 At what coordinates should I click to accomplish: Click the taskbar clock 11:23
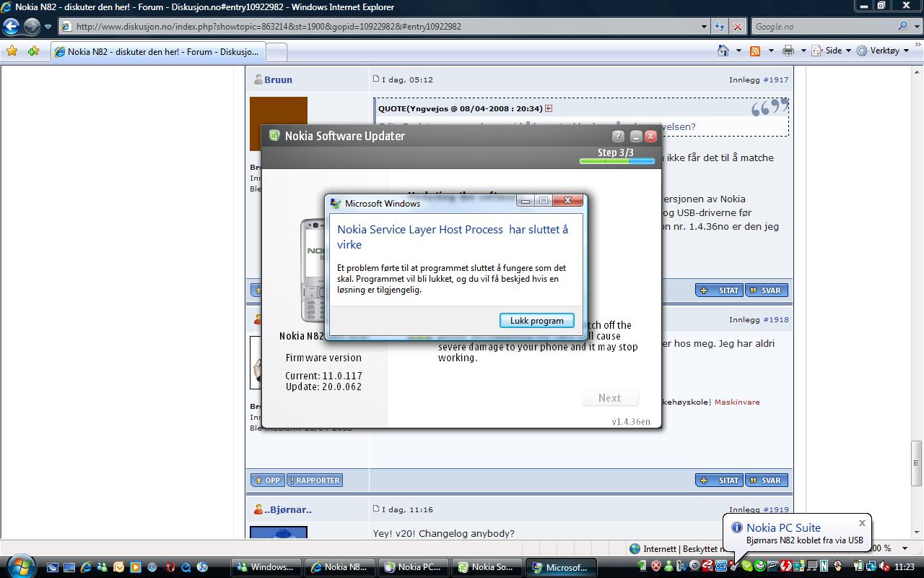click(904, 567)
